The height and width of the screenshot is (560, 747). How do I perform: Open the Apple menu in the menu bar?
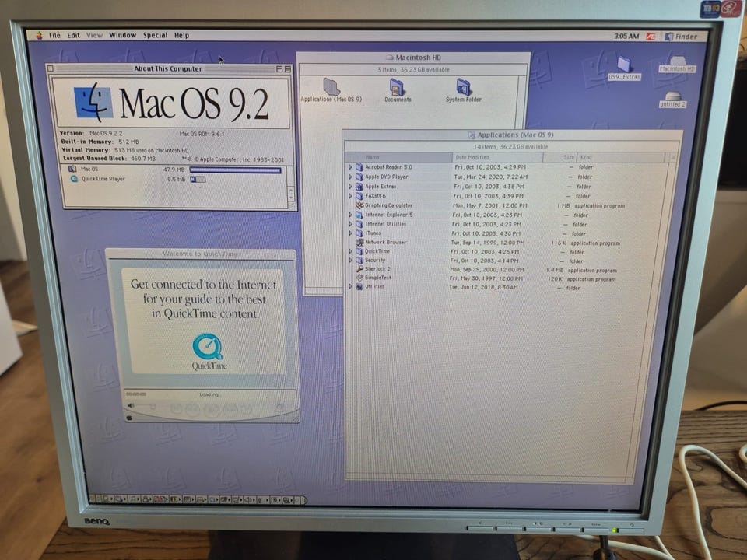tap(39, 35)
